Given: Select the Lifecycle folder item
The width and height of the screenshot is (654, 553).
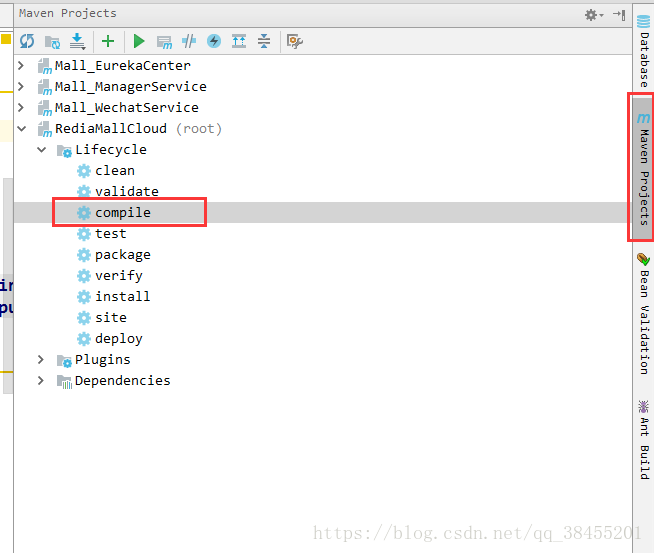Looking at the screenshot, I should tap(111, 149).
